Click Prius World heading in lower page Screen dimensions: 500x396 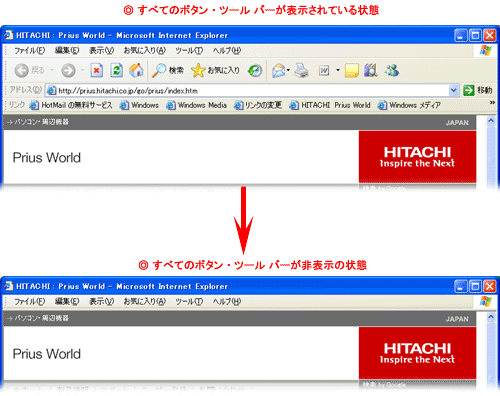click(x=47, y=354)
